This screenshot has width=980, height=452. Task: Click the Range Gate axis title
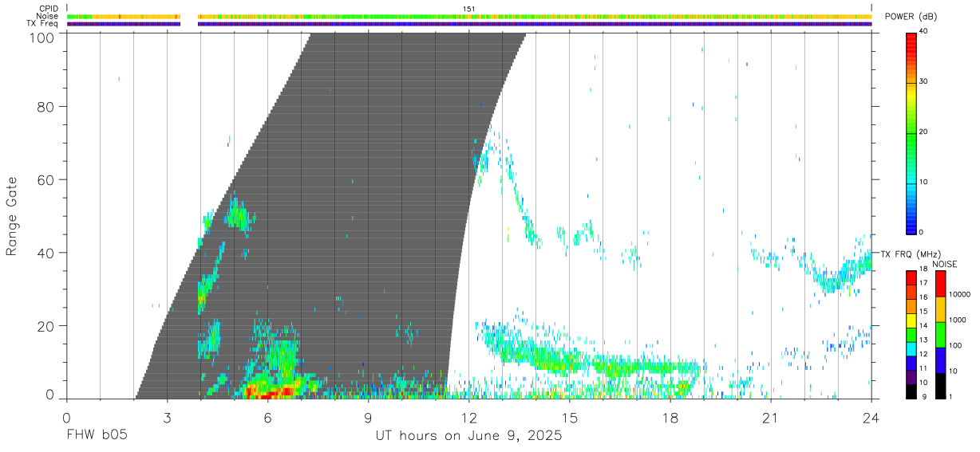click(x=12, y=216)
